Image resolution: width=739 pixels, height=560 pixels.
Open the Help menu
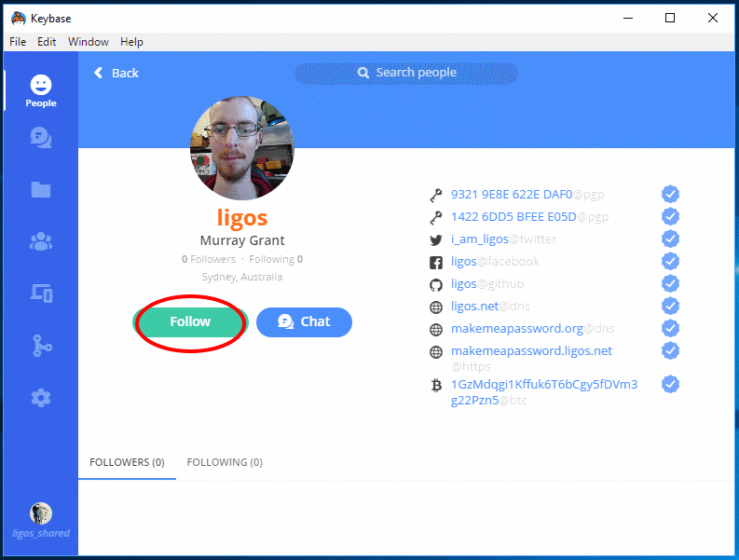[x=131, y=42]
